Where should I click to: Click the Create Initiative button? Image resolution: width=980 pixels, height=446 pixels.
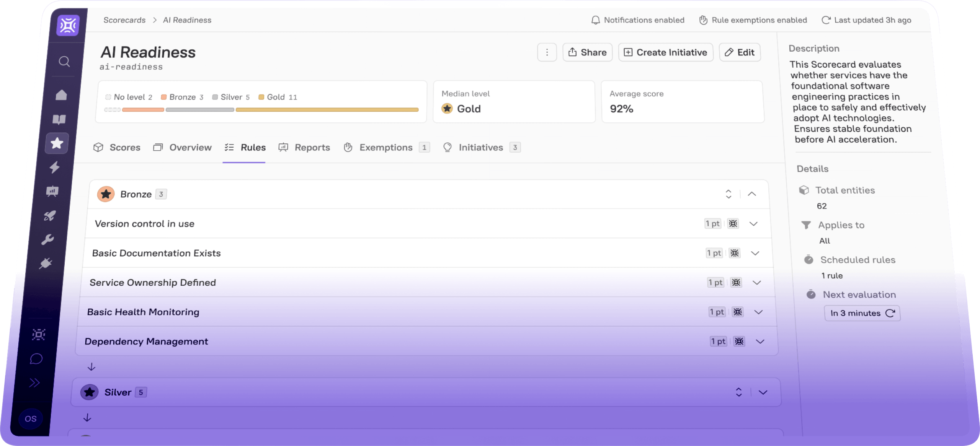click(x=666, y=52)
